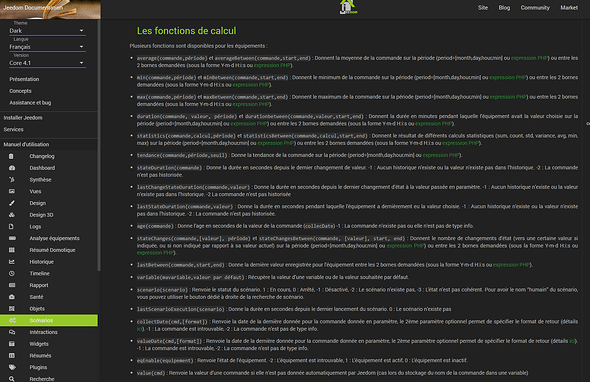Open Installer Jeedom section
The height and width of the screenshot is (382, 590).
pyautogui.click(x=23, y=117)
